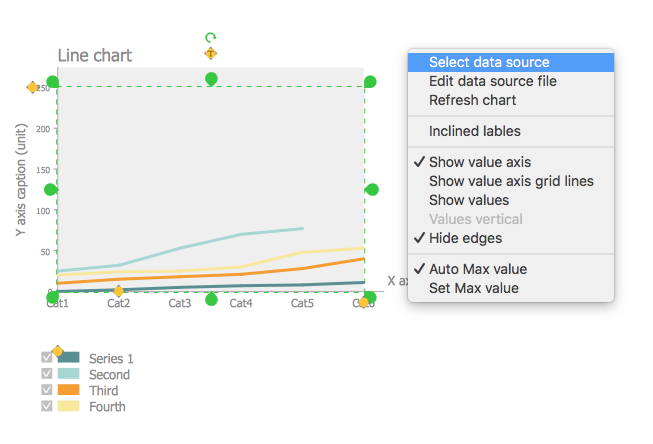Click the top-right green corner handle
This screenshot has height=444, width=653.
370,81
